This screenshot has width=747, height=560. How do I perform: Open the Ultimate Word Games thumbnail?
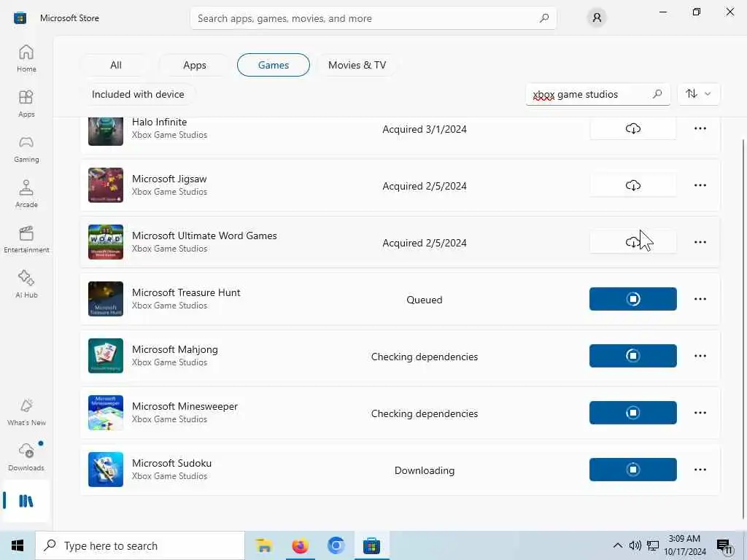pos(106,242)
